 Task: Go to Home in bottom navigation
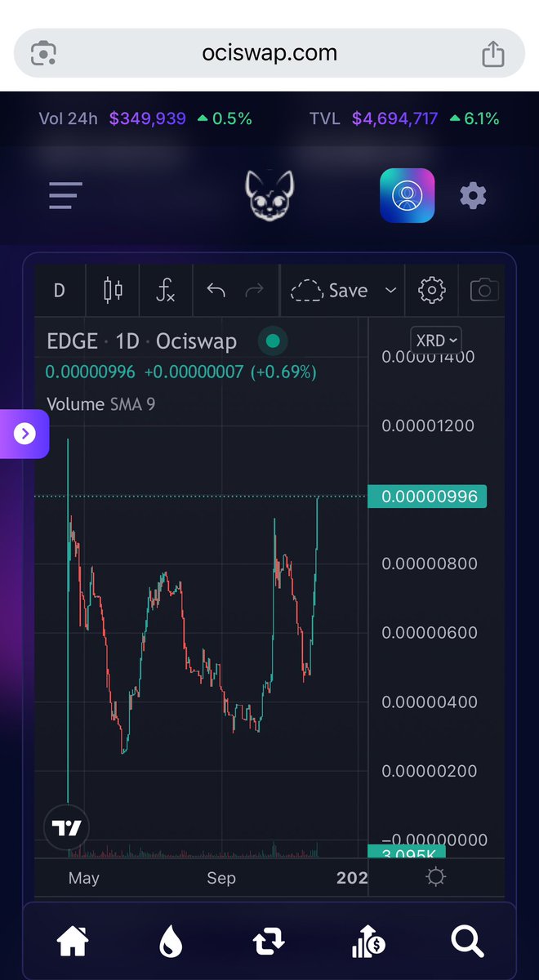(73, 943)
